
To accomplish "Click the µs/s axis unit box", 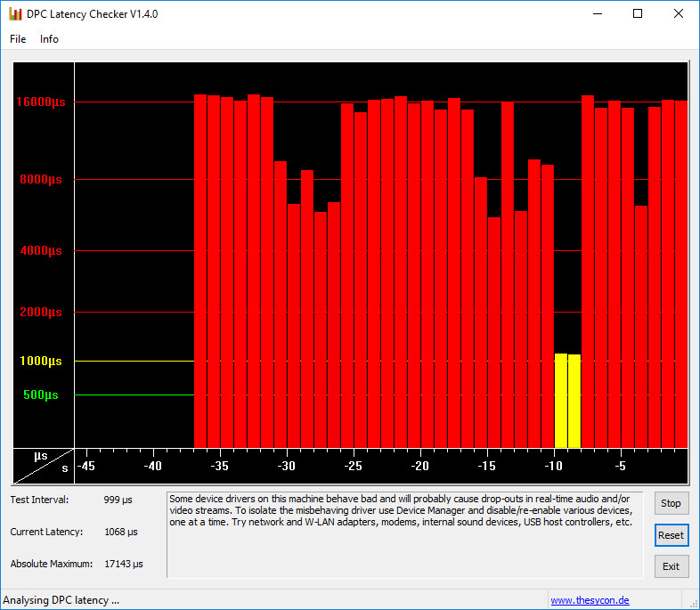I will coord(43,466).
